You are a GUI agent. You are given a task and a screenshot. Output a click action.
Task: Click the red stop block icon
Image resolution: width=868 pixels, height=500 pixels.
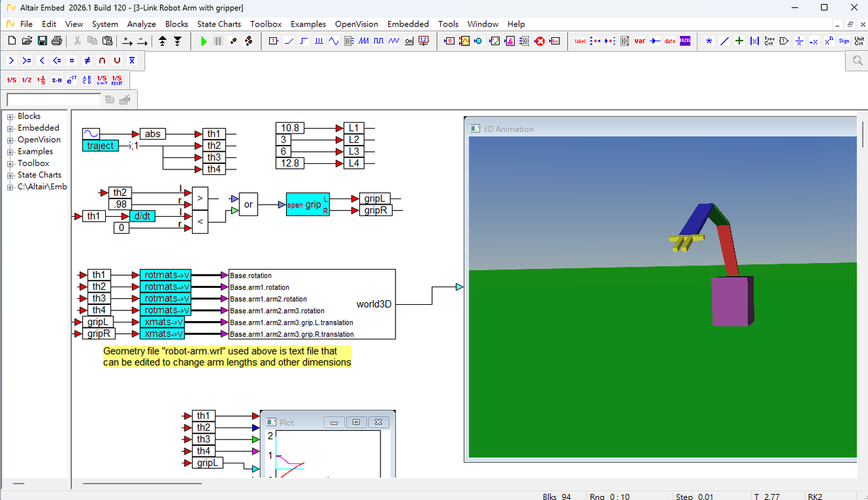pyautogui.click(x=540, y=41)
